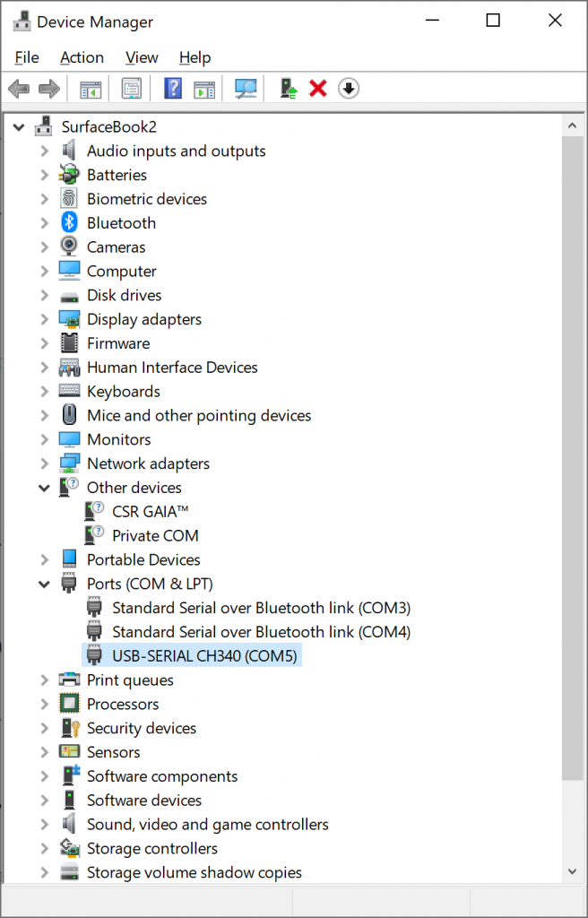Click the Disable device down-arrow icon
The height and width of the screenshot is (918, 588).
click(x=349, y=88)
